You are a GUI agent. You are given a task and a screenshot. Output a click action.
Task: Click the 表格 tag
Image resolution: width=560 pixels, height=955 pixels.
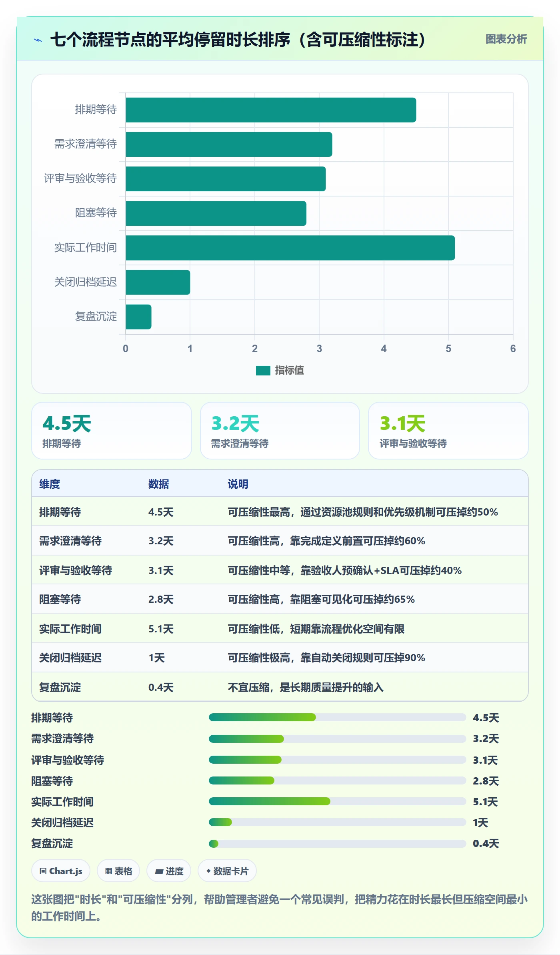point(118,871)
